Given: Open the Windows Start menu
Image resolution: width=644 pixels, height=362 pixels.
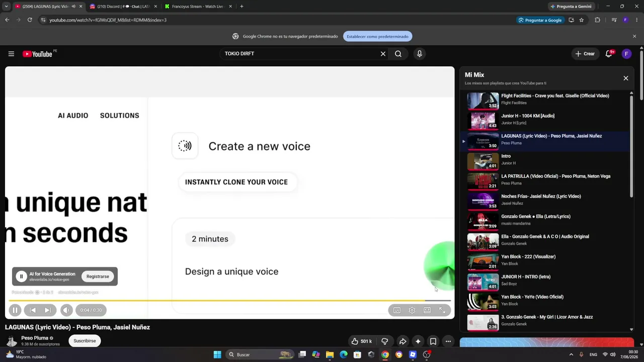Looking at the screenshot, I should tap(217, 354).
